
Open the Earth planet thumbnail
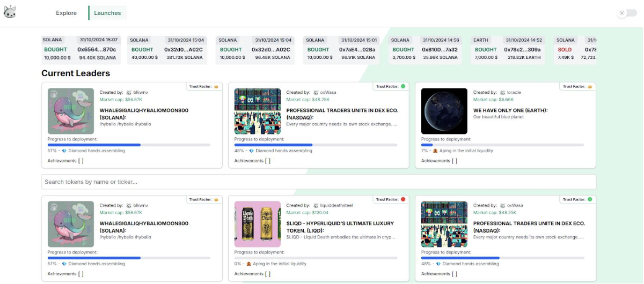pos(444,111)
